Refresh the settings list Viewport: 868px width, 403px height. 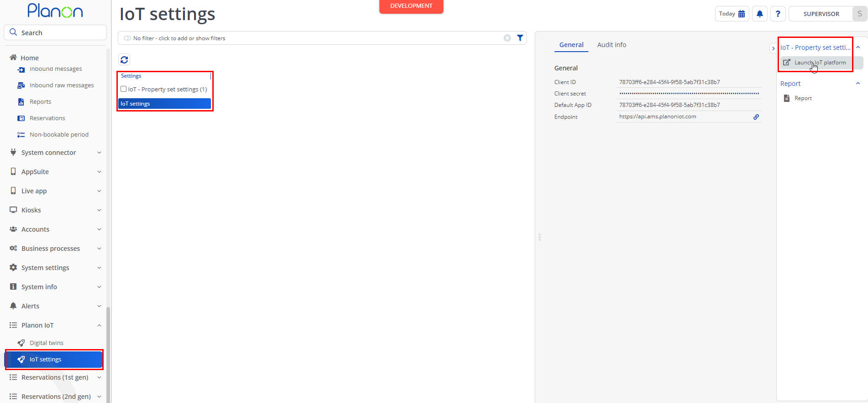click(x=124, y=59)
